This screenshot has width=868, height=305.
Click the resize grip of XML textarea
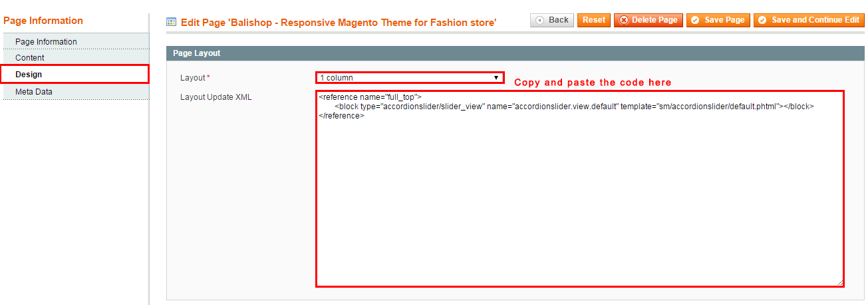[841, 283]
